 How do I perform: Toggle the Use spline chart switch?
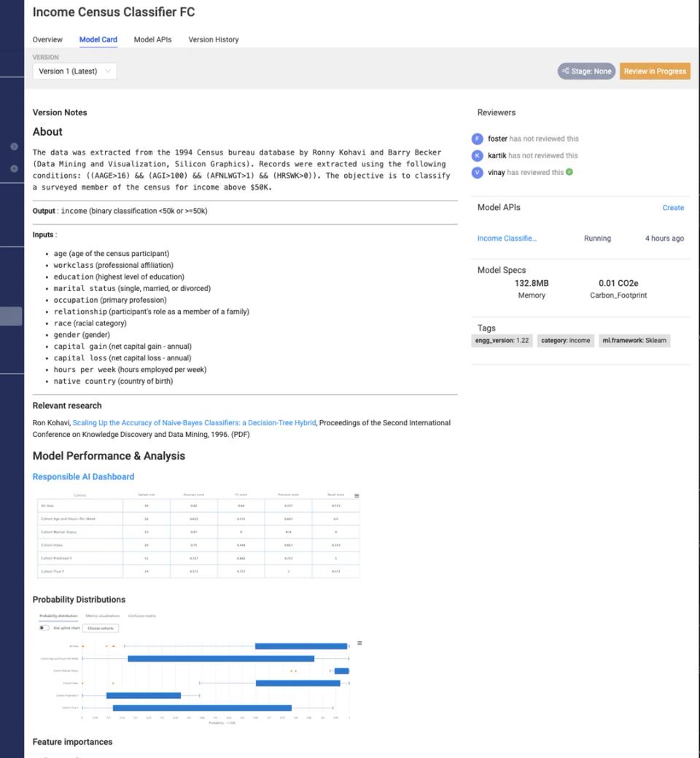44,627
